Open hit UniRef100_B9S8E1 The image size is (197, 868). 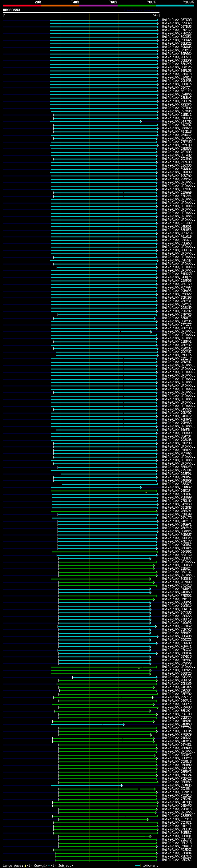pyautogui.click(x=177, y=37)
